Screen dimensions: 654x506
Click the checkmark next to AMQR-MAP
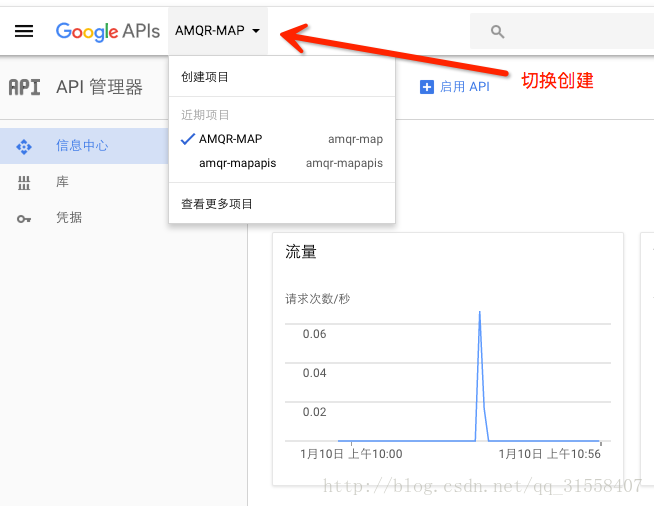[188, 139]
